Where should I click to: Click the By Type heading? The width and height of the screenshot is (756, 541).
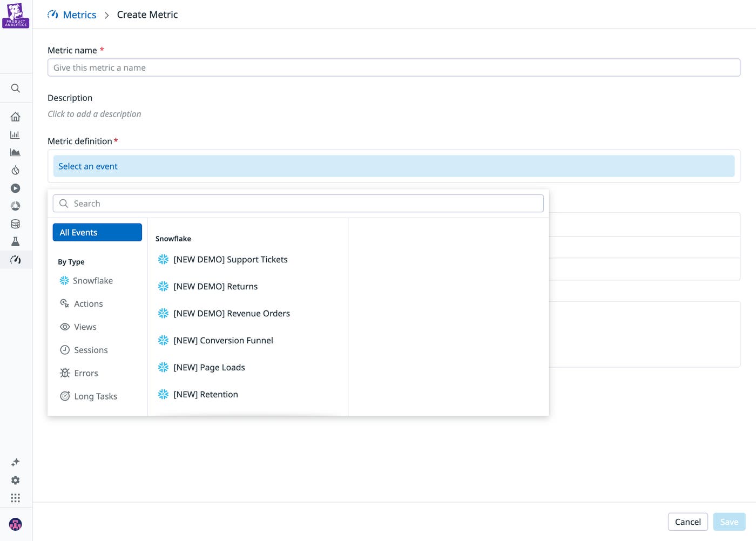(71, 262)
